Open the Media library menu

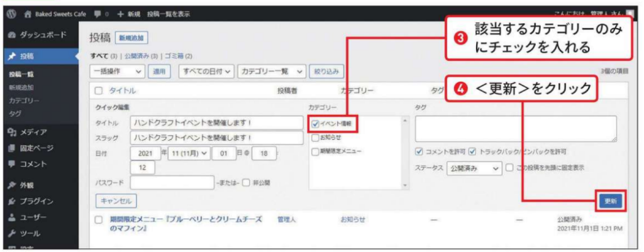click(33, 132)
